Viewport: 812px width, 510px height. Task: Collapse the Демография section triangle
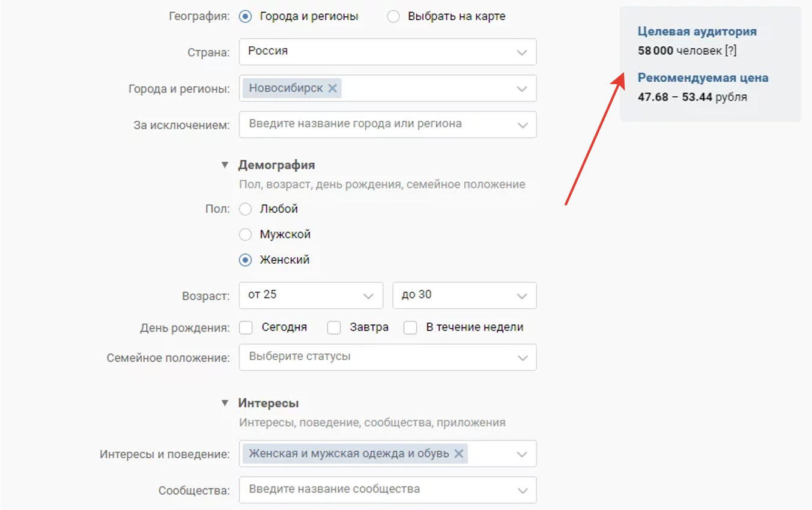[225, 165]
